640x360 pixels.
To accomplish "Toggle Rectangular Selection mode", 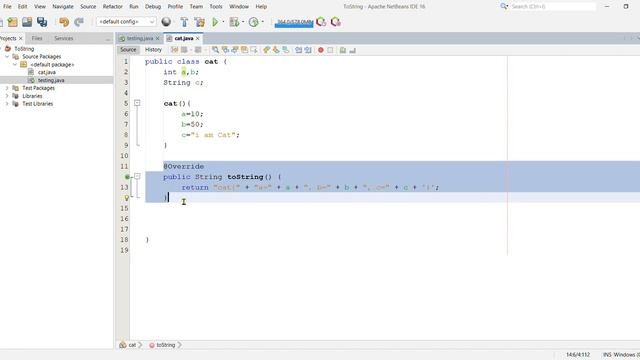I will tap(254, 50).
